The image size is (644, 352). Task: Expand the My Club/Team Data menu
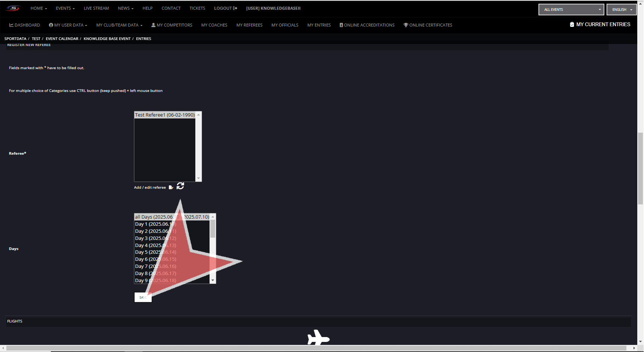[x=119, y=25]
